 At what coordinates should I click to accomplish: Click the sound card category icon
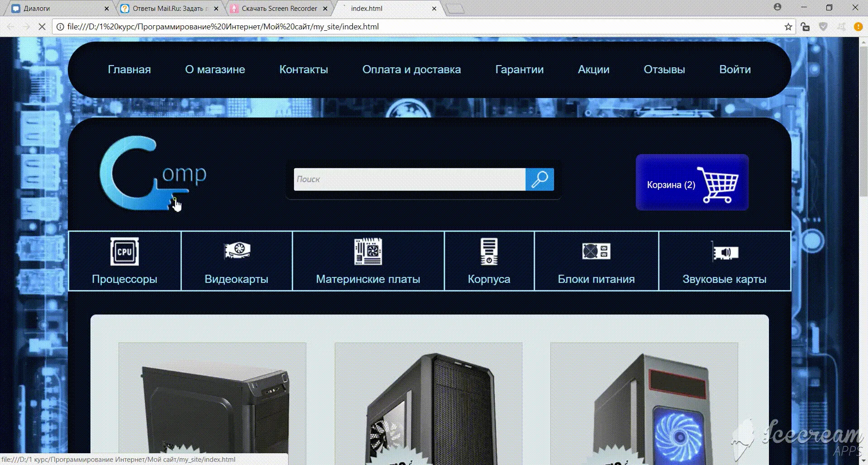(x=725, y=251)
